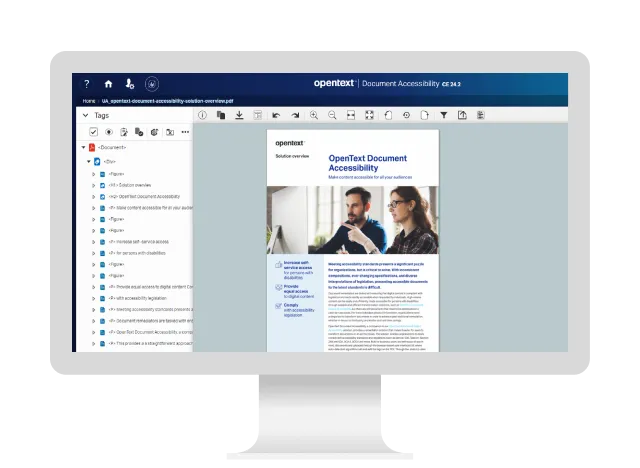Image resolution: width=640 pixels, height=468 pixels.
Task: Open the help question mark icon
Action: [87, 84]
